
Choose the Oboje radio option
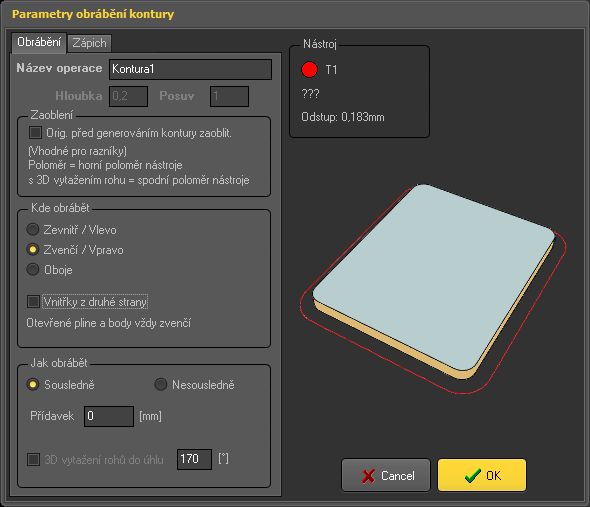pyautogui.click(x=33, y=269)
